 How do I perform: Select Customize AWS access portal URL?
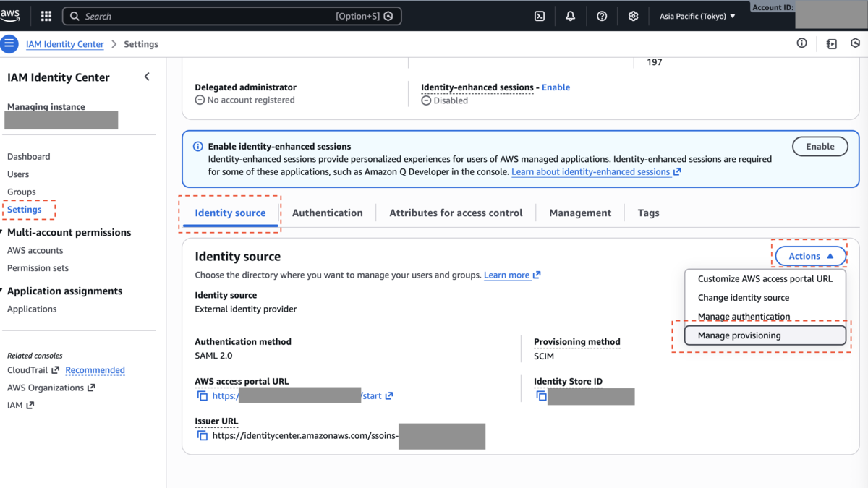[765, 278]
